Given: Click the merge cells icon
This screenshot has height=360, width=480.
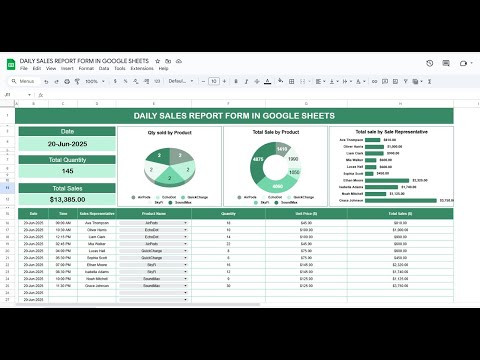Looking at the screenshot, I should tap(303, 81).
